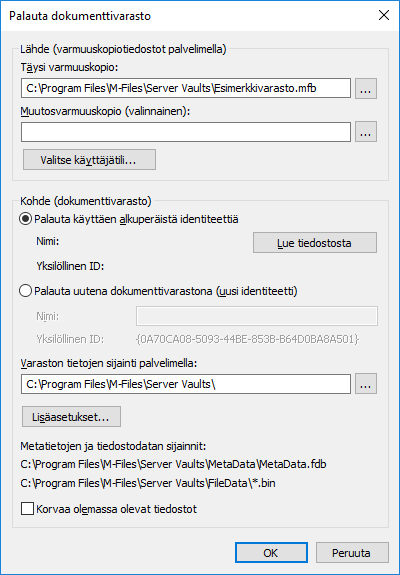Click the Nimi field for the new vault

(x=257, y=316)
